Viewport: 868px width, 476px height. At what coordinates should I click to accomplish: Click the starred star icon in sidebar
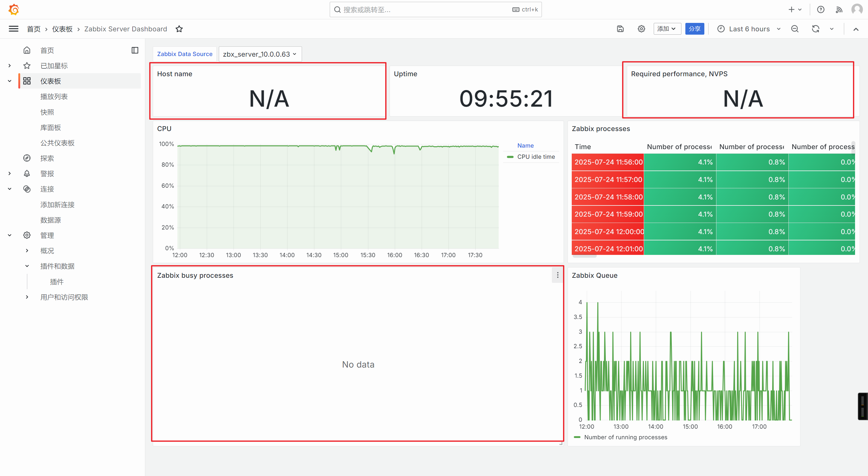click(x=27, y=66)
